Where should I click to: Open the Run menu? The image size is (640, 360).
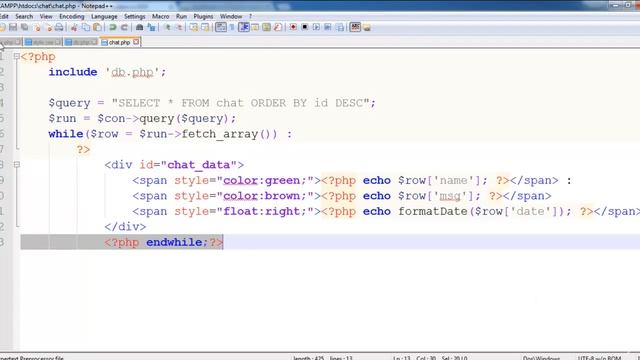click(181, 16)
